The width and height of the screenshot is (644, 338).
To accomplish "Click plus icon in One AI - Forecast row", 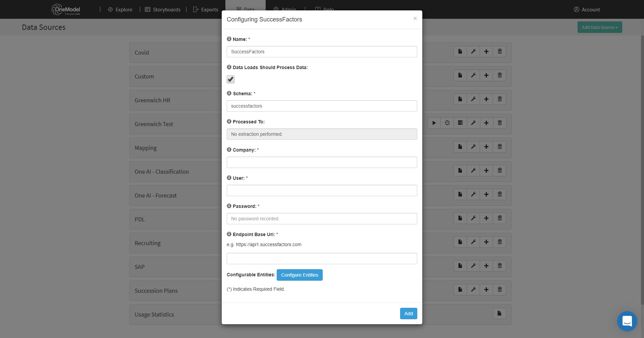I will 486,194.
